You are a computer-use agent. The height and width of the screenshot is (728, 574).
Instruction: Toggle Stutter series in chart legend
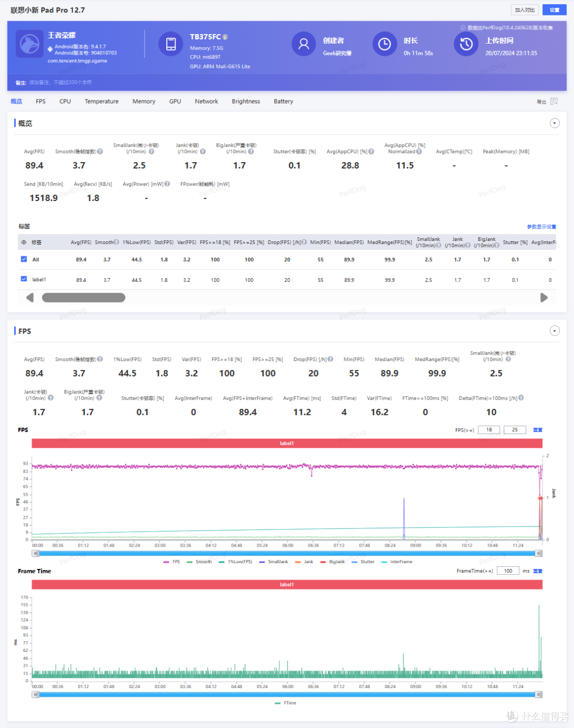[363, 562]
